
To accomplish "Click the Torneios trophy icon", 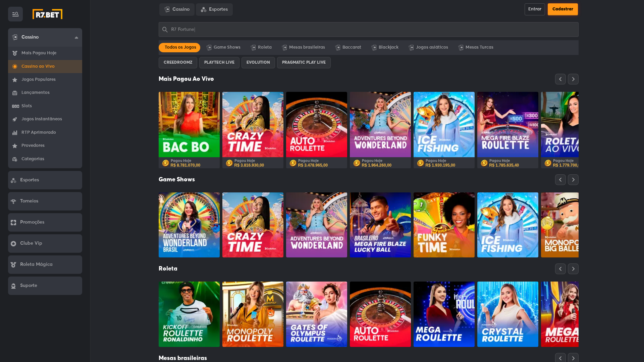I will tap(13, 201).
